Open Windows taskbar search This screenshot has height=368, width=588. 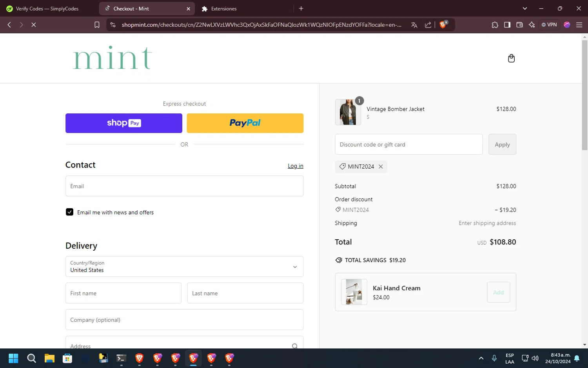tap(31, 358)
